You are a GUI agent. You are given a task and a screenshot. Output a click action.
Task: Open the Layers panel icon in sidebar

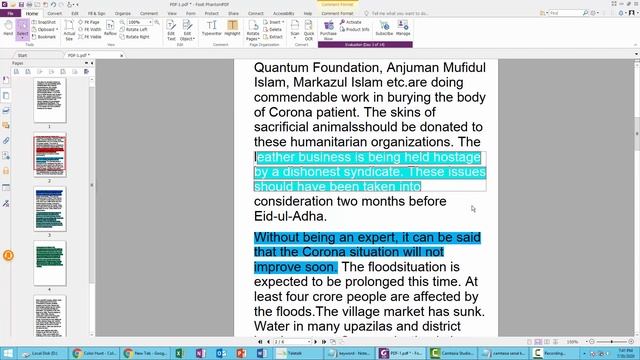6,110
